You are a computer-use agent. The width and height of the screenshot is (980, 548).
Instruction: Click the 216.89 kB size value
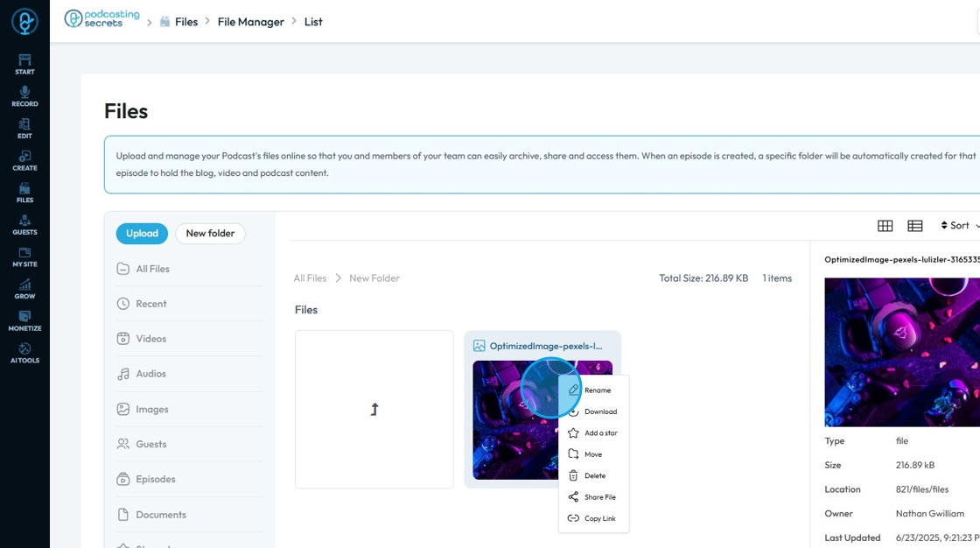[x=915, y=466]
